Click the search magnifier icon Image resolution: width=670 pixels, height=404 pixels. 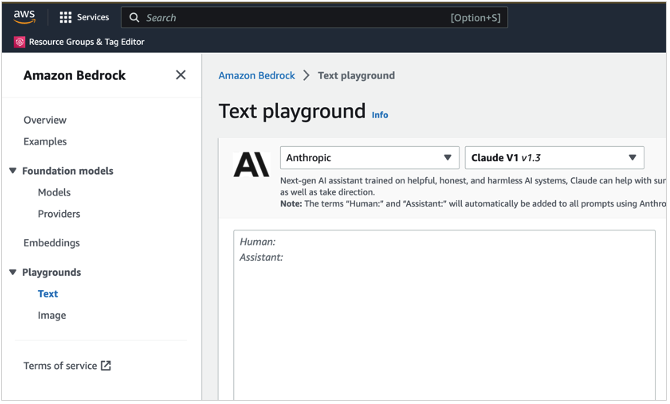(x=134, y=18)
